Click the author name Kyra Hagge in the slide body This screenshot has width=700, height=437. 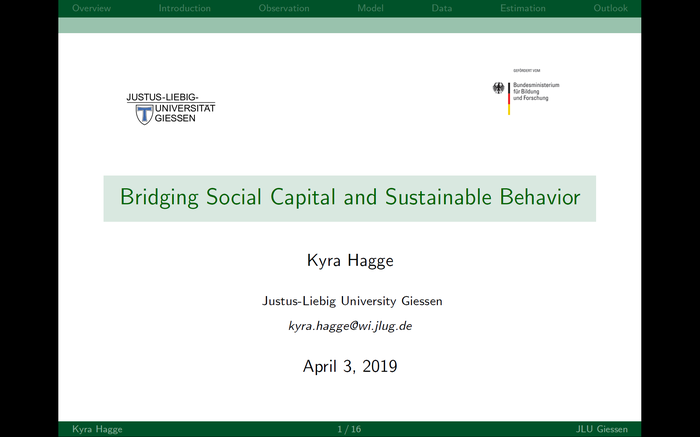(350, 261)
